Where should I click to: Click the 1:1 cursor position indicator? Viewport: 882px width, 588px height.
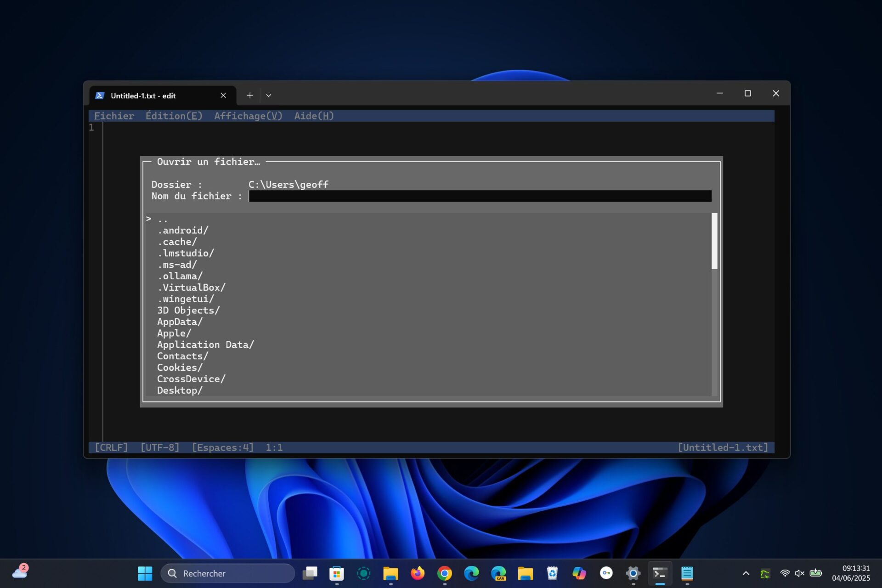(274, 447)
